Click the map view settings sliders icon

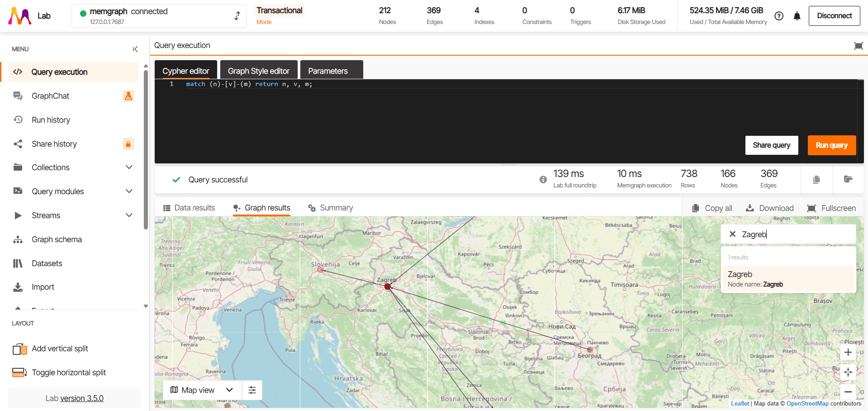252,390
